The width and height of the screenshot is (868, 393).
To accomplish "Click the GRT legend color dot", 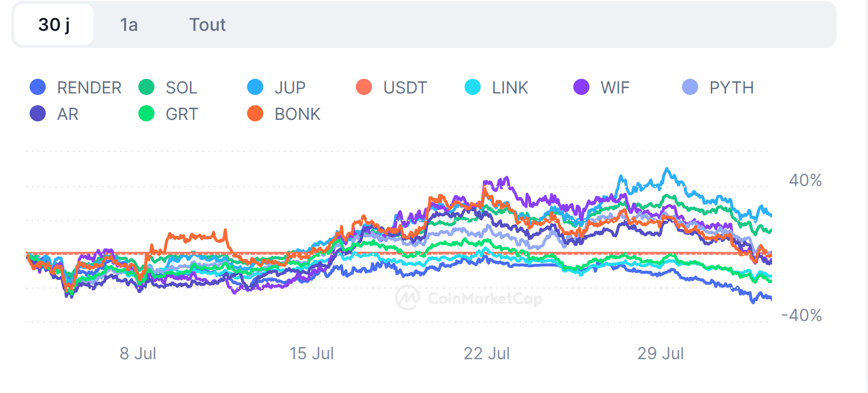I will tap(146, 114).
